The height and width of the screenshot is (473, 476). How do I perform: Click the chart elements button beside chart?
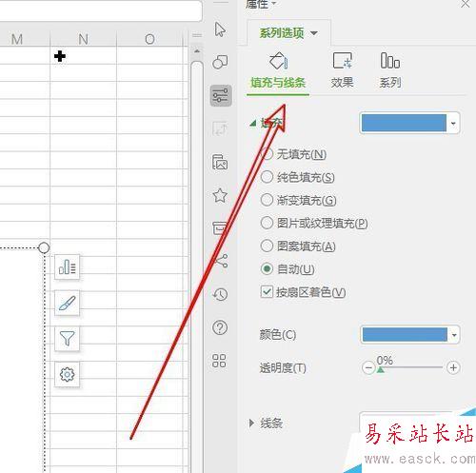tap(67, 267)
